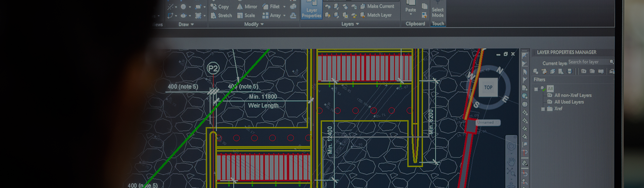Click the Scale tool
The image size is (644, 188).
[246, 15]
